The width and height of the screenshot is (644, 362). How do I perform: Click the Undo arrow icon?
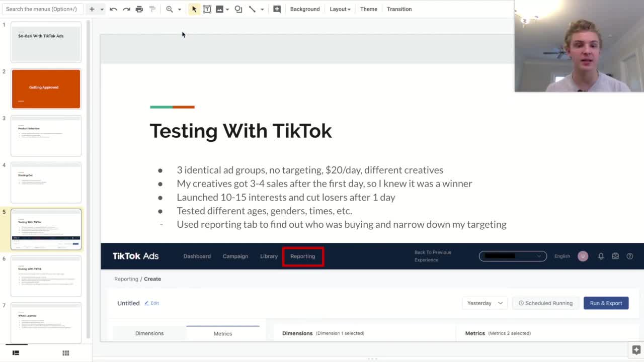tap(113, 9)
